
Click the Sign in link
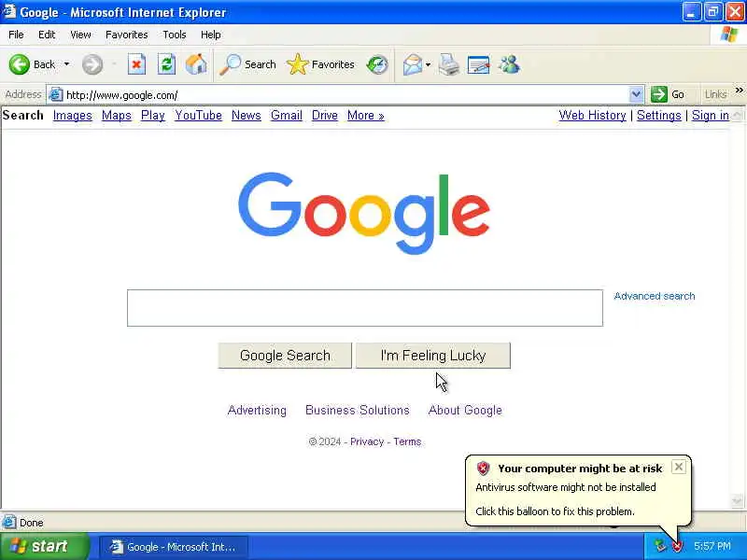coord(711,115)
